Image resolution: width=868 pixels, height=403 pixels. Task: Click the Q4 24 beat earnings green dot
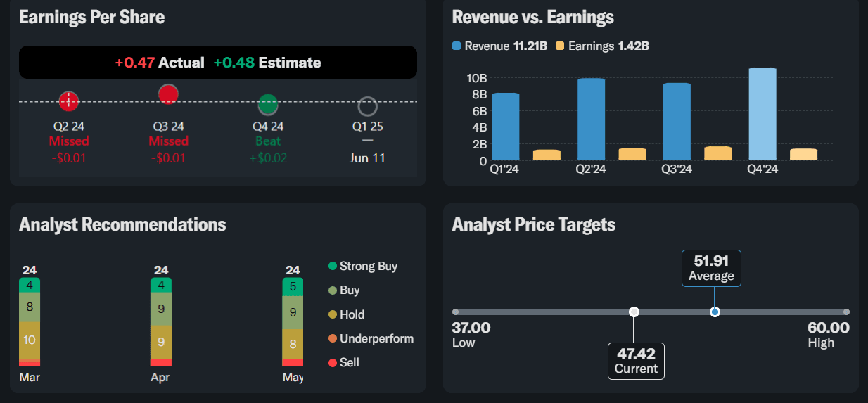pos(268,105)
